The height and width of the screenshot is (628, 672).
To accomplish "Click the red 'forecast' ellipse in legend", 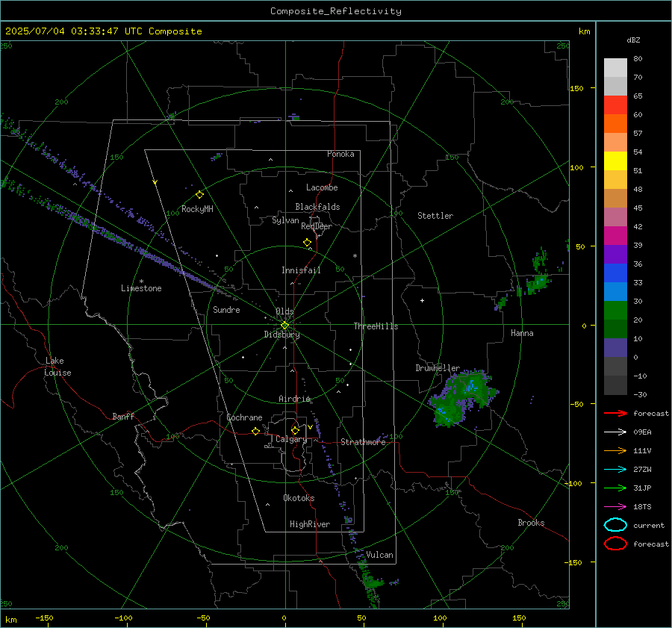I will 615,544.
